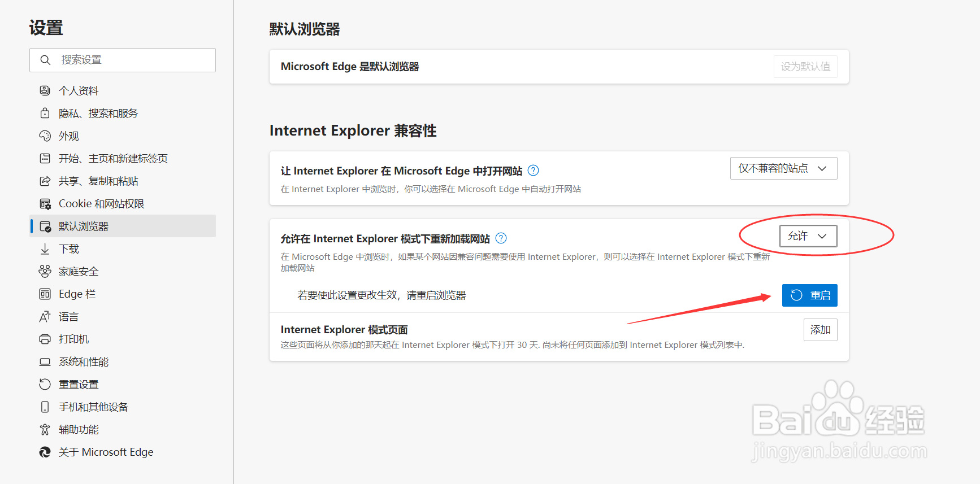Select the 默认浏览器 sidebar item
The height and width of the screenshot is (484, 980).
[x=123, y=226]
